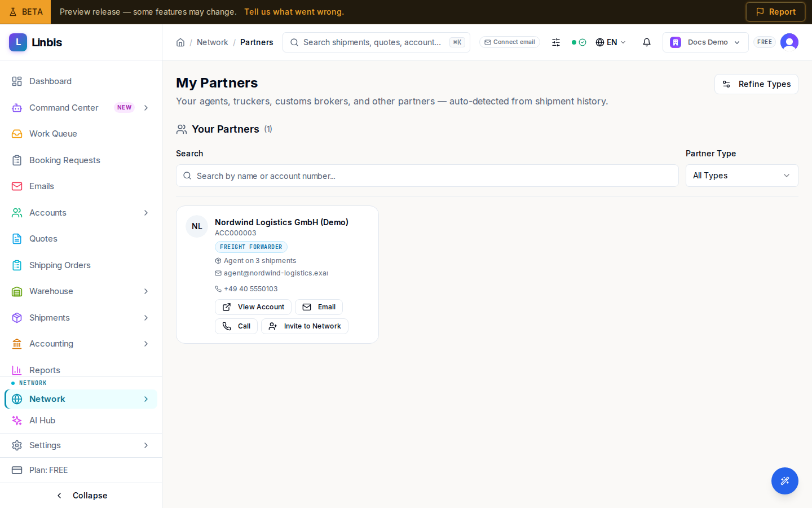The image size is (812, 508).
Task: Click Connect email button
Action: (510, 42)
